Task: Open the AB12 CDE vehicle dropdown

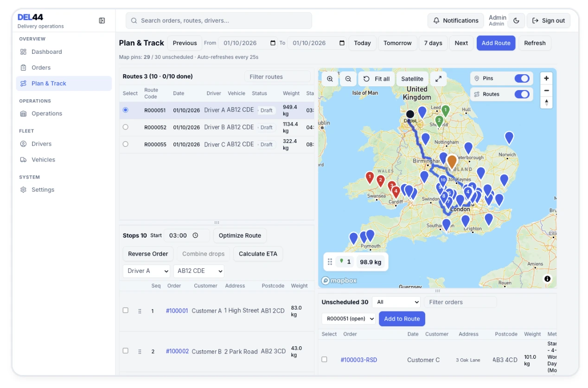Action: 198,271
